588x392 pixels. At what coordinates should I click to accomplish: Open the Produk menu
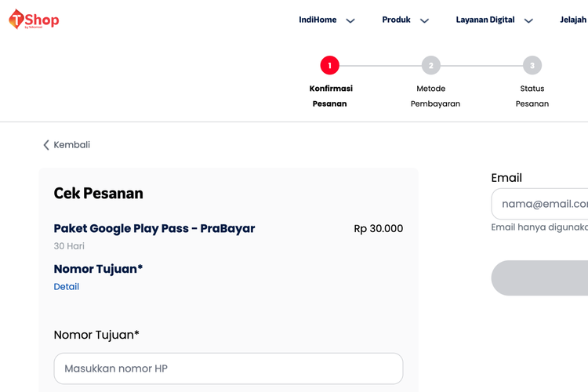coord(396,20)
